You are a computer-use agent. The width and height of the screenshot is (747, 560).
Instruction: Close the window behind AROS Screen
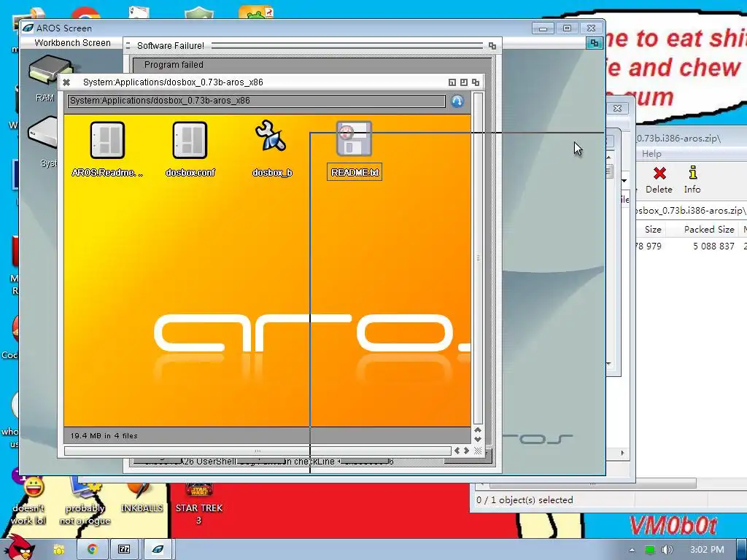[x=617, y=109]
